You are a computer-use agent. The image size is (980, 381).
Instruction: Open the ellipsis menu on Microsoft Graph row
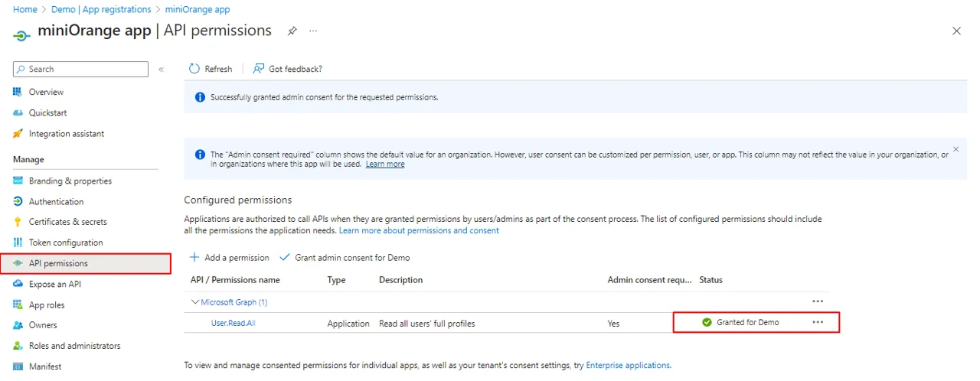[818, 301]
